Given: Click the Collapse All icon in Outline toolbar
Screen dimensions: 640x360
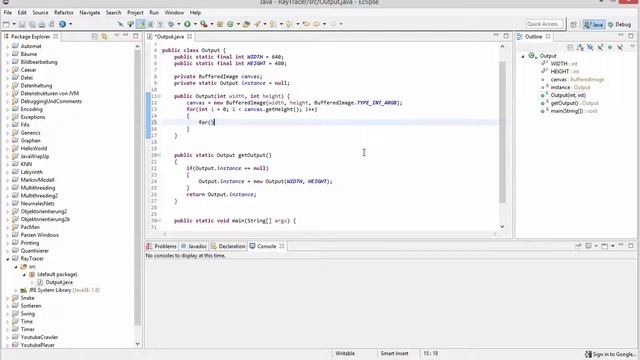Looking at the screenshot, I should (x=570, y=47).
